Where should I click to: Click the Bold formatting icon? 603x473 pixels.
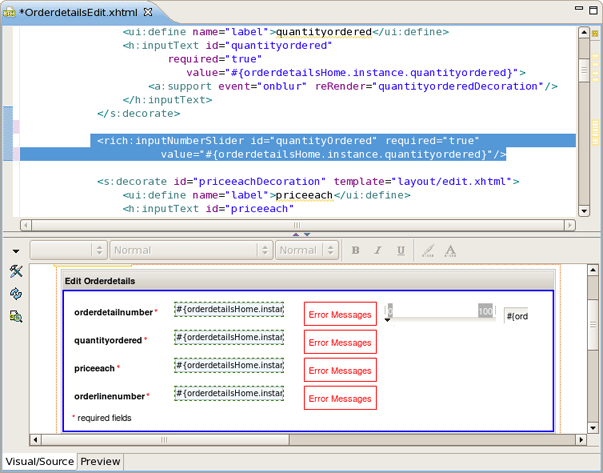click(355, 250)
